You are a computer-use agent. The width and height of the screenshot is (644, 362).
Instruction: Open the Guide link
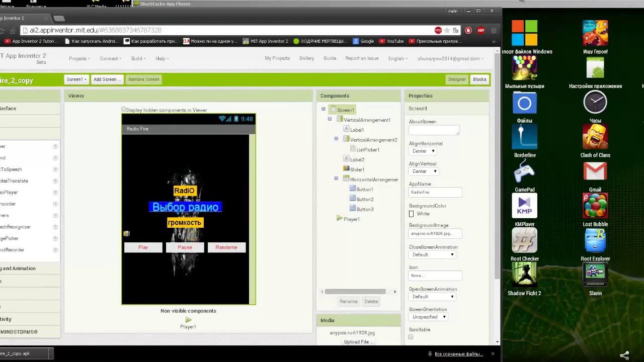tap(330, 58)
